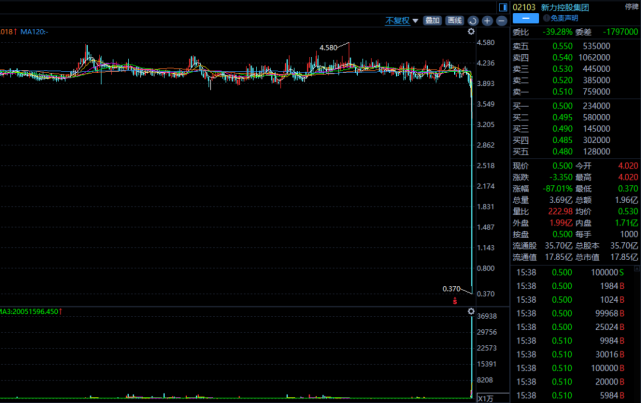Select the MA3 volume indicator label
Viewport: 641px width, 403px height.
(30, 311)
